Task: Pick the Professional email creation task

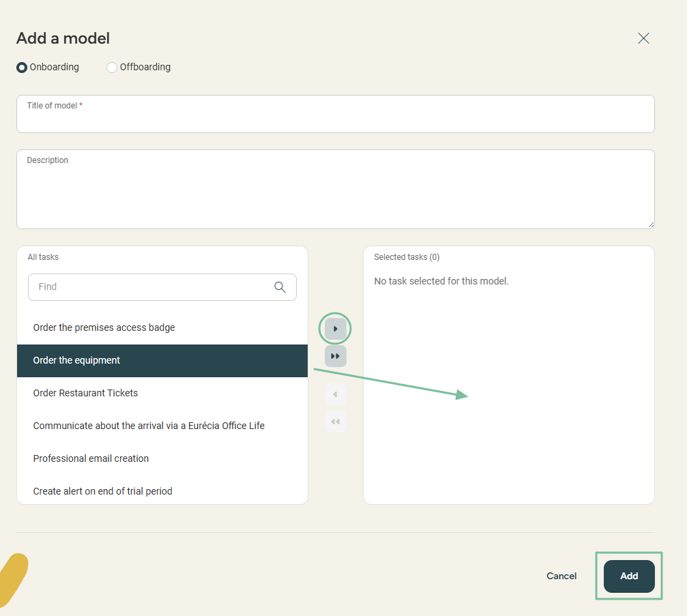Action: [91, 458]
